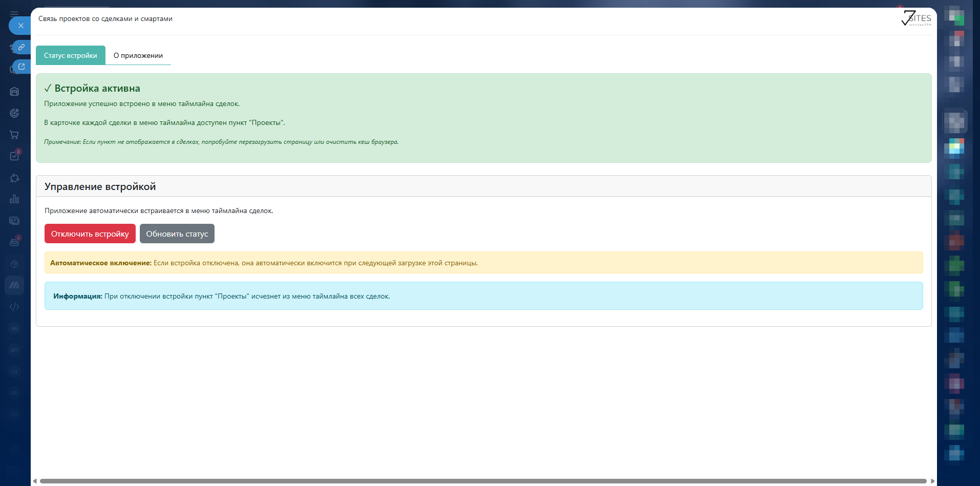Switch to the О приложении tab
Viewport: 980px width, 486px height.
click(138, 55)
